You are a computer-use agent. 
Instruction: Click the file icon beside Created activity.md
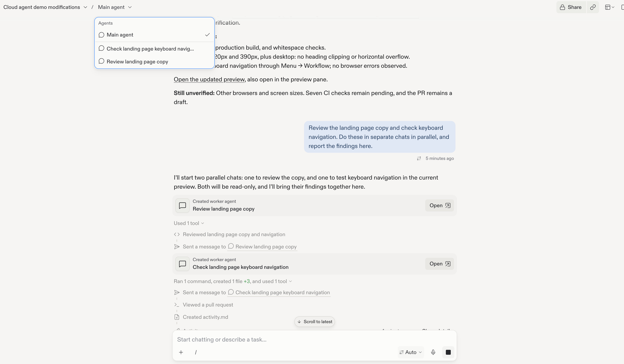[177, 317]
